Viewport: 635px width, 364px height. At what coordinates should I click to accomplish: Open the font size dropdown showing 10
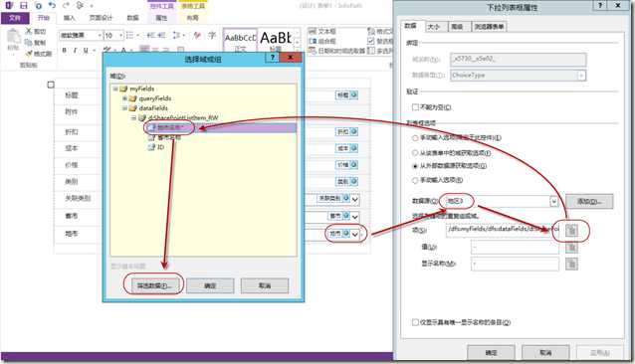[120, 35]
